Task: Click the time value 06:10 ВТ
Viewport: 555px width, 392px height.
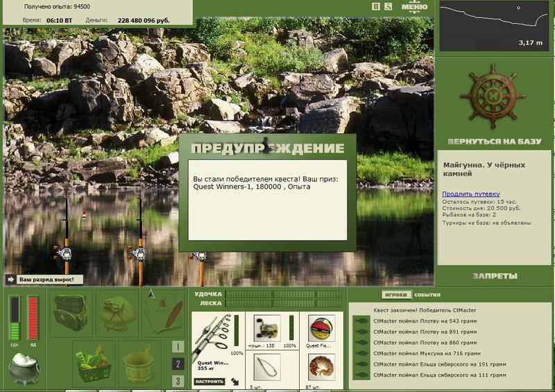Action: click(59, 21)
